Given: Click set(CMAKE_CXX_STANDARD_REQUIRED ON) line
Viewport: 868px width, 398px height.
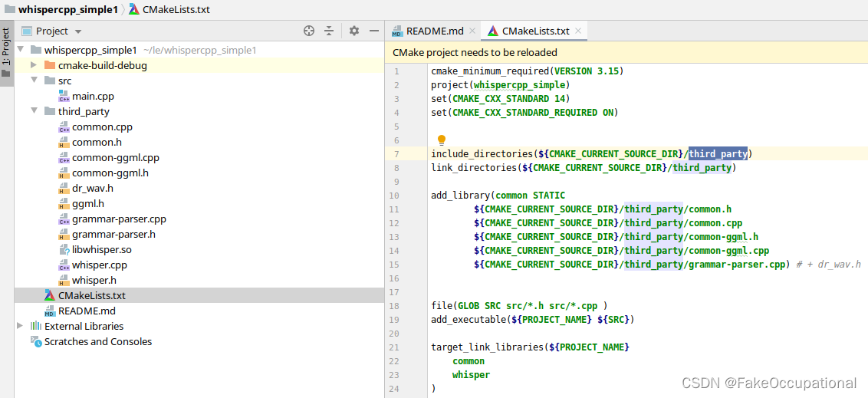Looking at the screenshot, I should (x=524, y=113).
